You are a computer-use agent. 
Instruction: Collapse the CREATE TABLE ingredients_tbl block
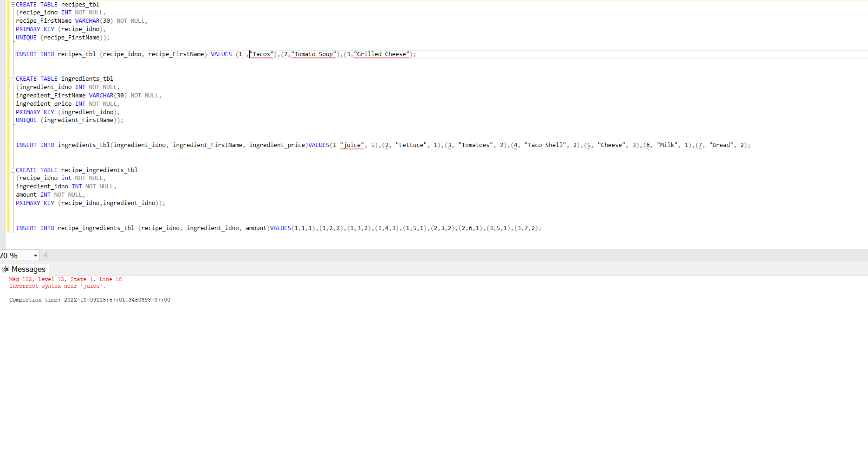[13, 79]
